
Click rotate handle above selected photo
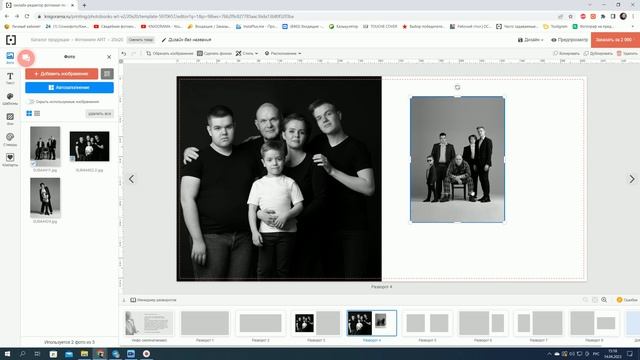pyautogui.click(x=458, y=87)
